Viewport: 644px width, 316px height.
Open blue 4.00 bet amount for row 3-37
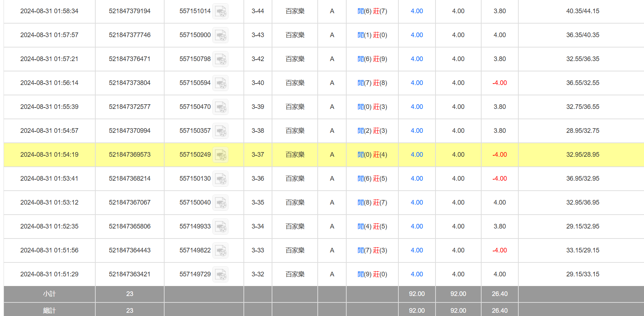pos(417,155)
